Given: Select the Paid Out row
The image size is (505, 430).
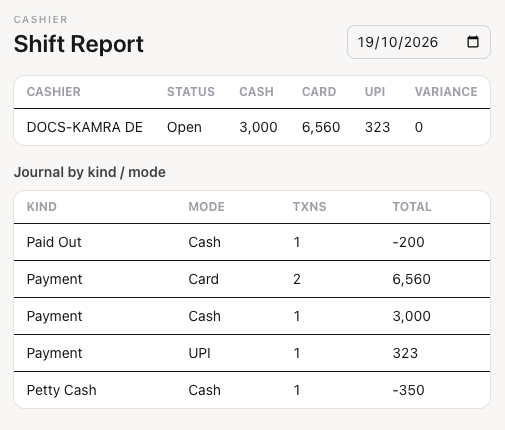Looking at the screenshot, I should (x=252, y=242).
